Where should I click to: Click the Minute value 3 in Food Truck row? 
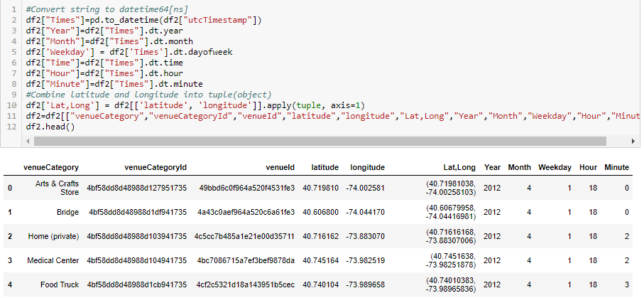(x=627, y=284)
